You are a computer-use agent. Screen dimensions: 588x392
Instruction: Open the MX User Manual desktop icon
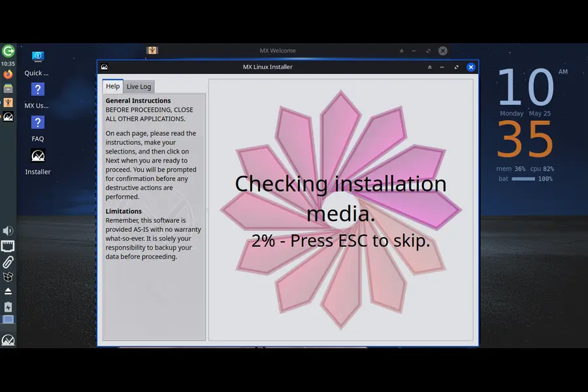click(37, 96)
